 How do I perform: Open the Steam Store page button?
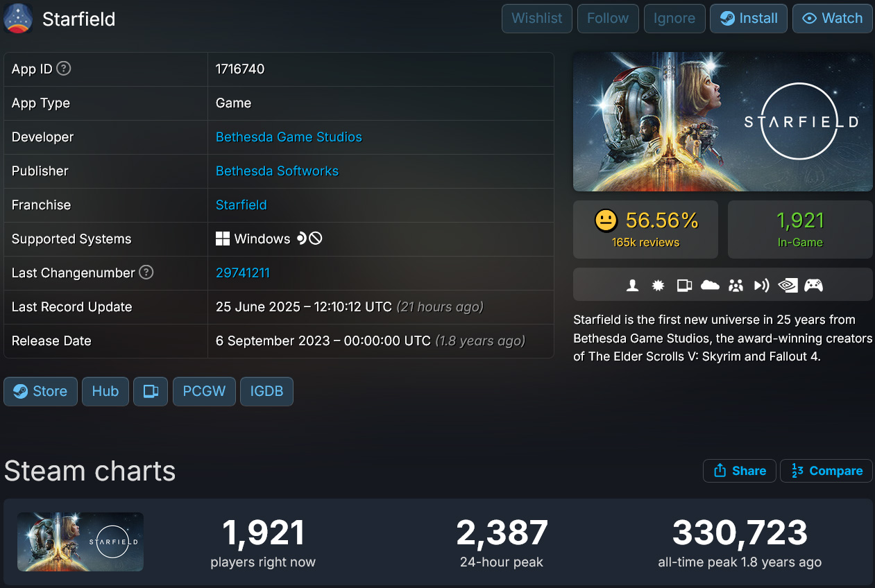pos(40,391)
